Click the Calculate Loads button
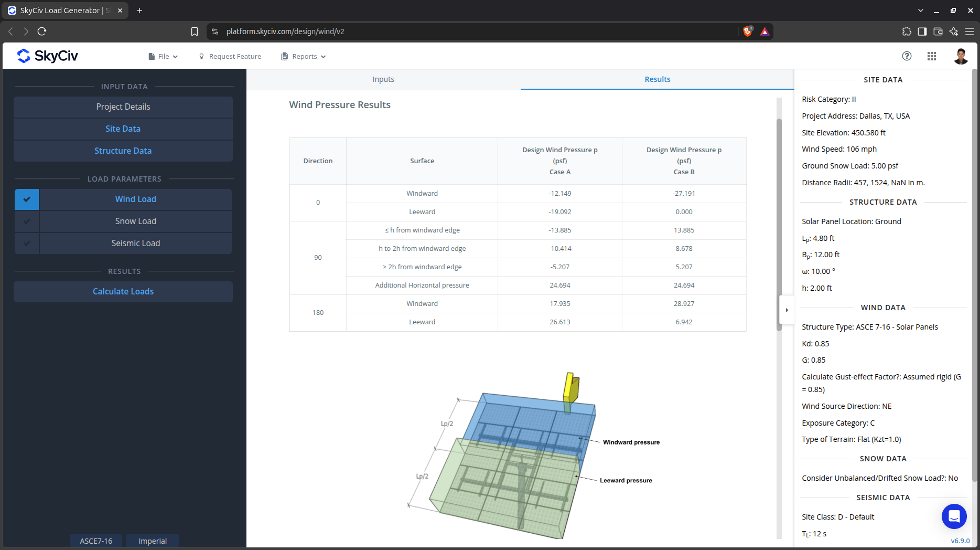This screenshot has height=550, width=980. click(x=123, y=292)
